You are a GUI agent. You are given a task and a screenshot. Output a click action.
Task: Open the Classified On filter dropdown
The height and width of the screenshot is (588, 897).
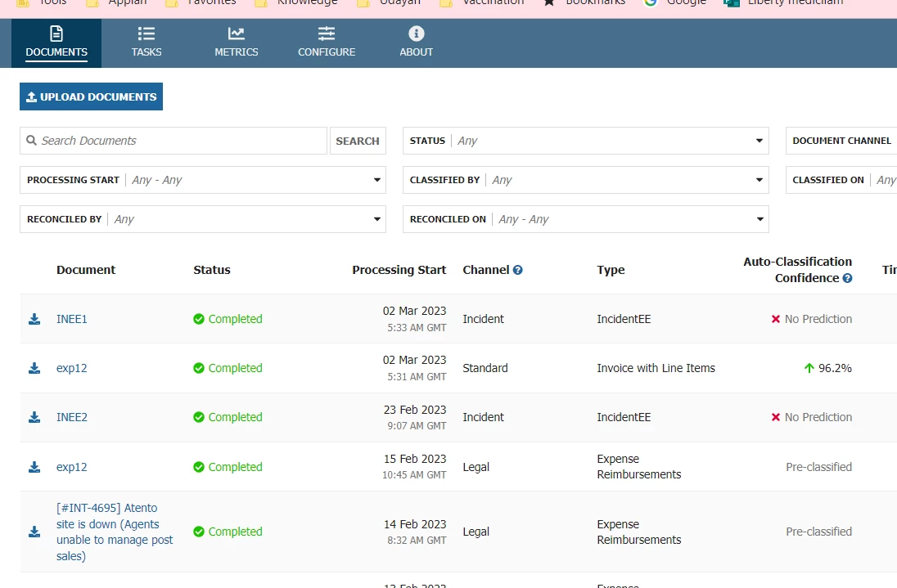841,180
